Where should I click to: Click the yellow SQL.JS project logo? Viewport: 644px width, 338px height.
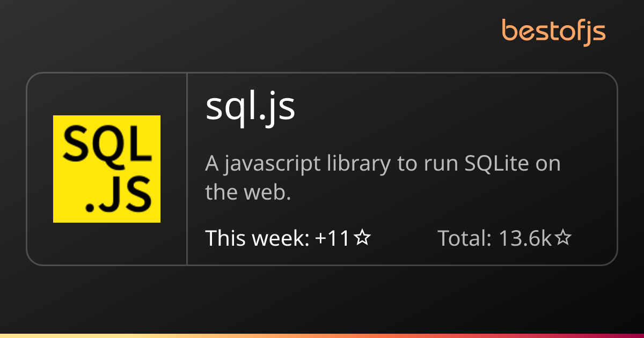107,169
